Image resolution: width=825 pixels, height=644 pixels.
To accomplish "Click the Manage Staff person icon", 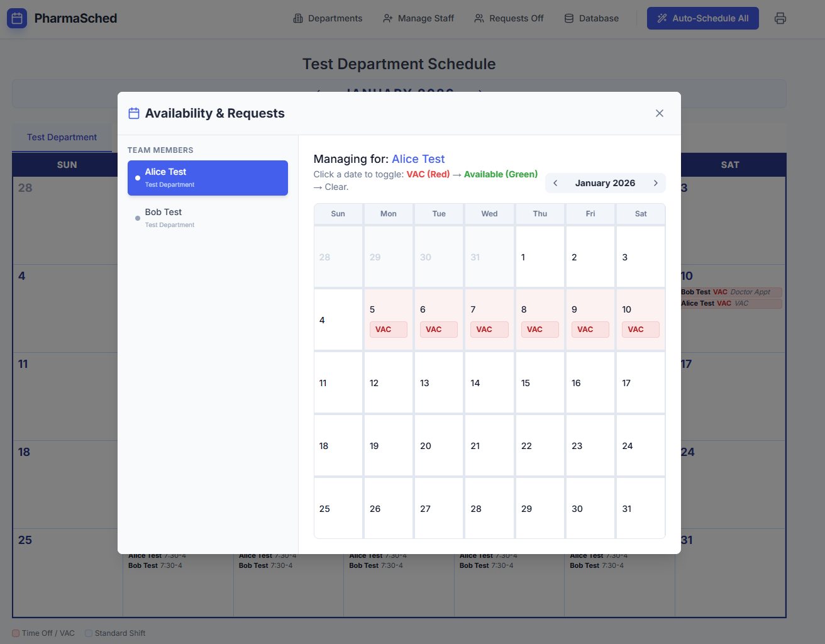I will point(388,18).
